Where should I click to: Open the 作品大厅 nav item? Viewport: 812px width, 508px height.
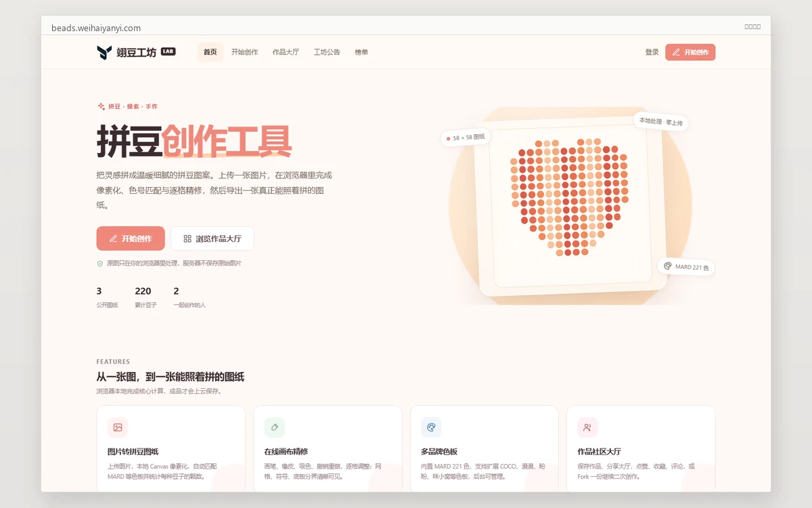click(286, 52)
